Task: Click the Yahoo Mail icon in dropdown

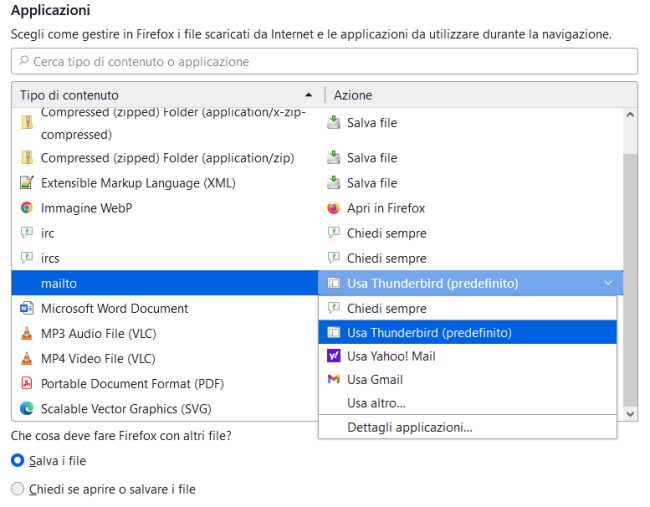Action: click(334, 356)
